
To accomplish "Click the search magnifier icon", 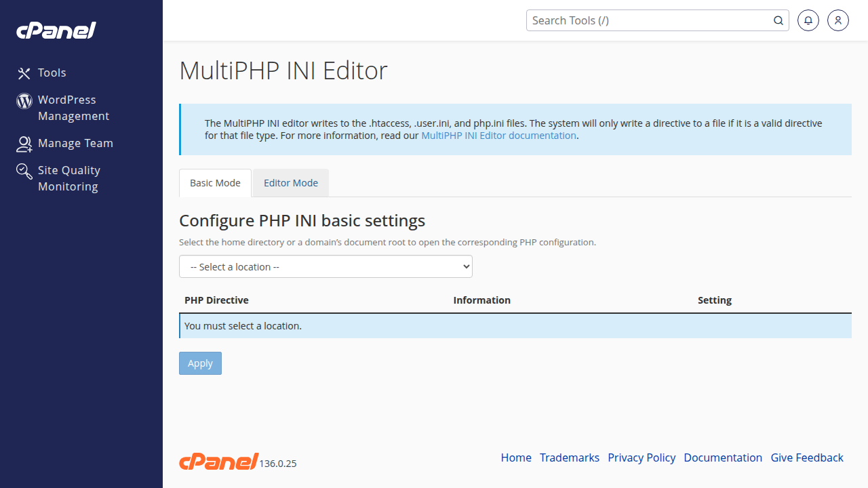I will point(778,20).
